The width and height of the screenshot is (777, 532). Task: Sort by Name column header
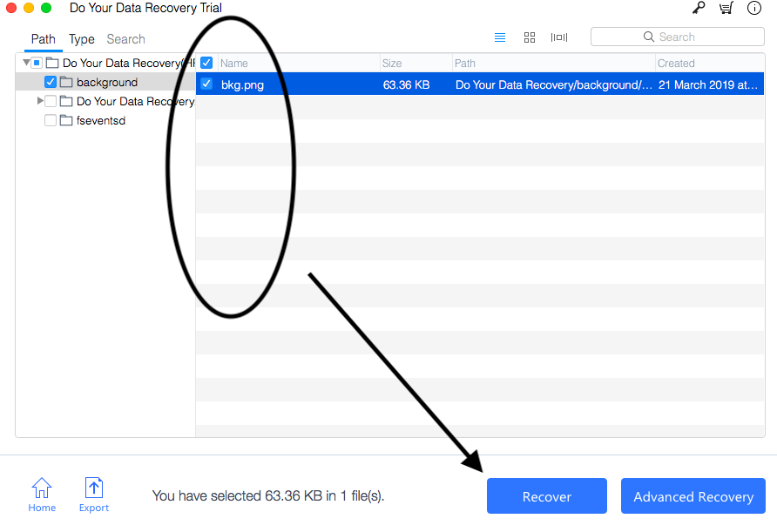(299, 63)
